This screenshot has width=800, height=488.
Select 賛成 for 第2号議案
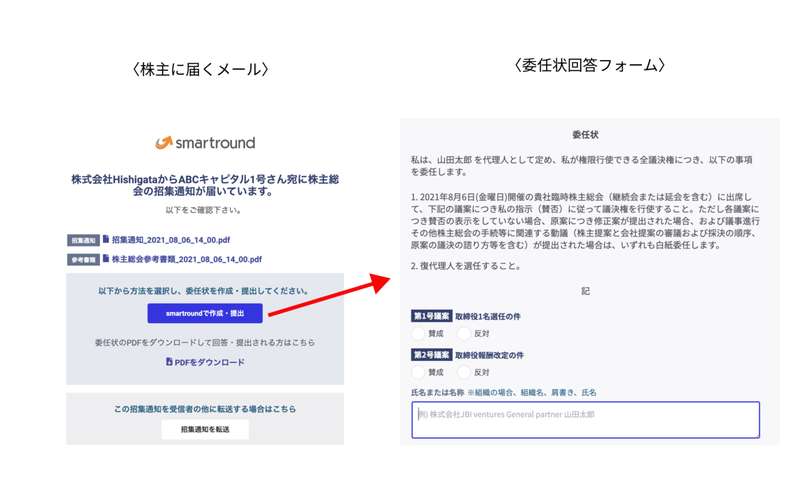coord(418,372)
